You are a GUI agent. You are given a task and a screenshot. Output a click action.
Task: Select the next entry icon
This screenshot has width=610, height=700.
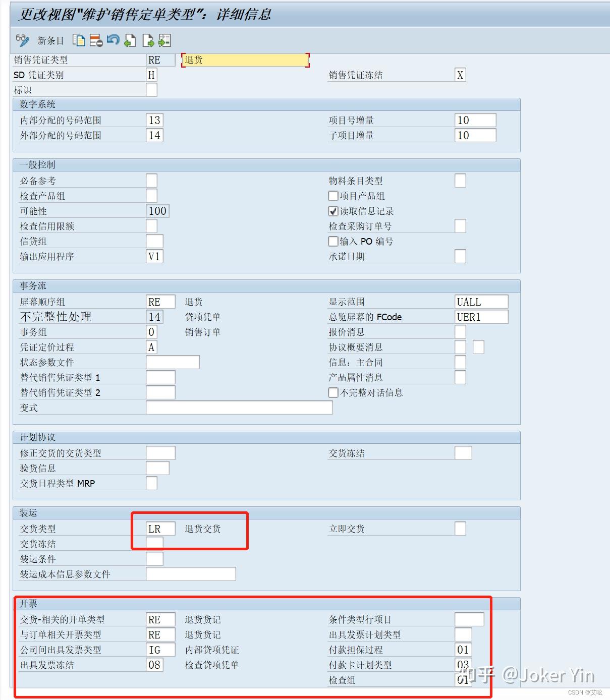(x=147, y=40)
